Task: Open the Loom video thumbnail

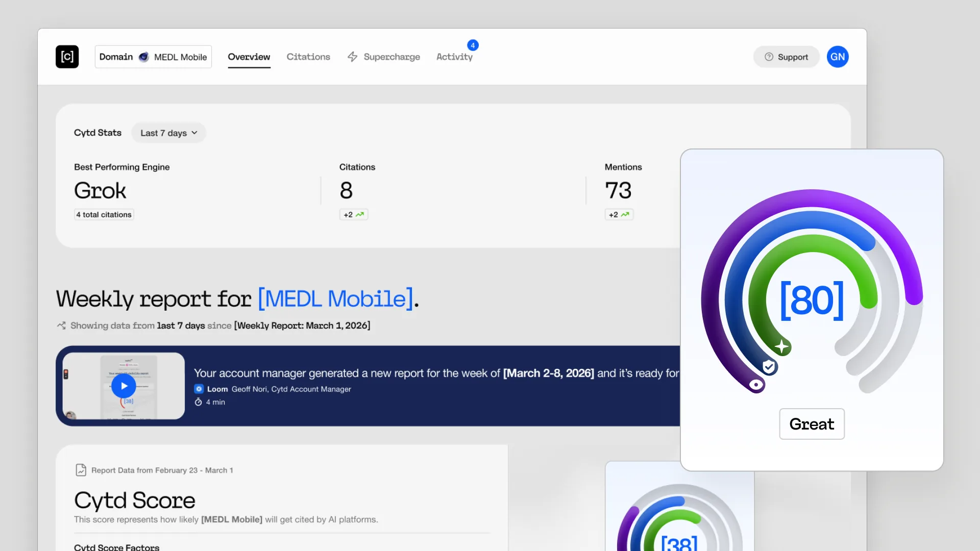Action: pyautogui.click(x=124, y=386)
